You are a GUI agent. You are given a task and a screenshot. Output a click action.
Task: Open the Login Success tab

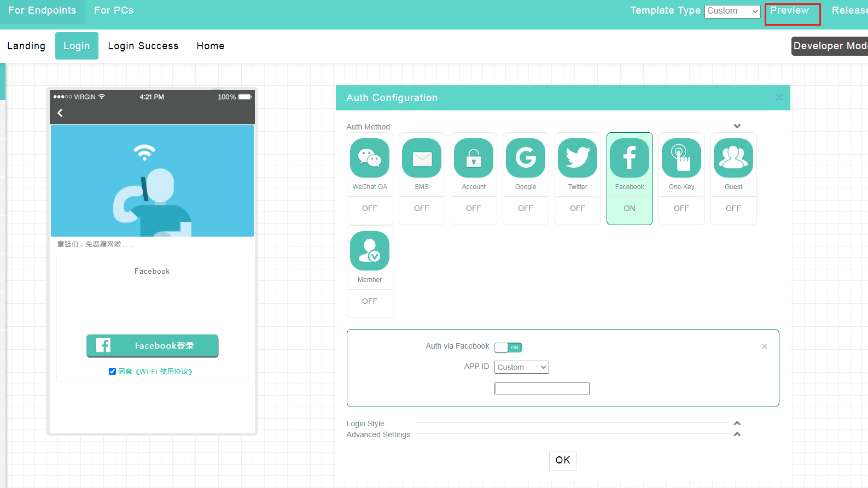(x=143, y=46)
